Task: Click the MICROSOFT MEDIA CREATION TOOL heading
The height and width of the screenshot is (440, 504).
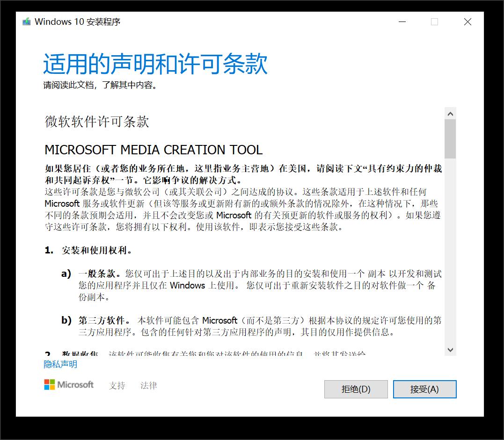Action: click(154, 150)
